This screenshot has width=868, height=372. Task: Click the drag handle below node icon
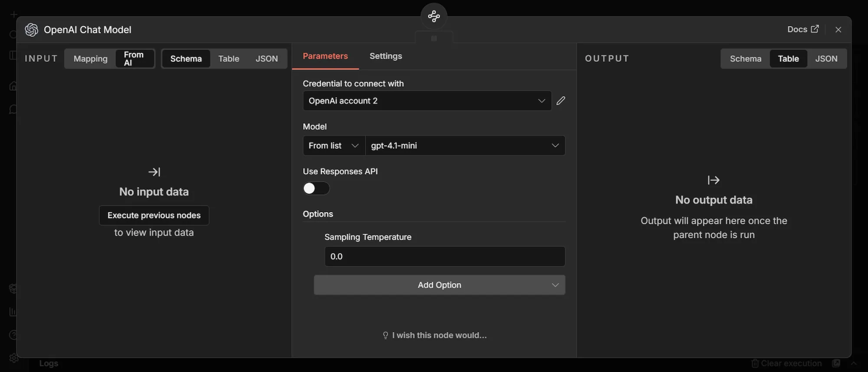[x=434, y=38]
